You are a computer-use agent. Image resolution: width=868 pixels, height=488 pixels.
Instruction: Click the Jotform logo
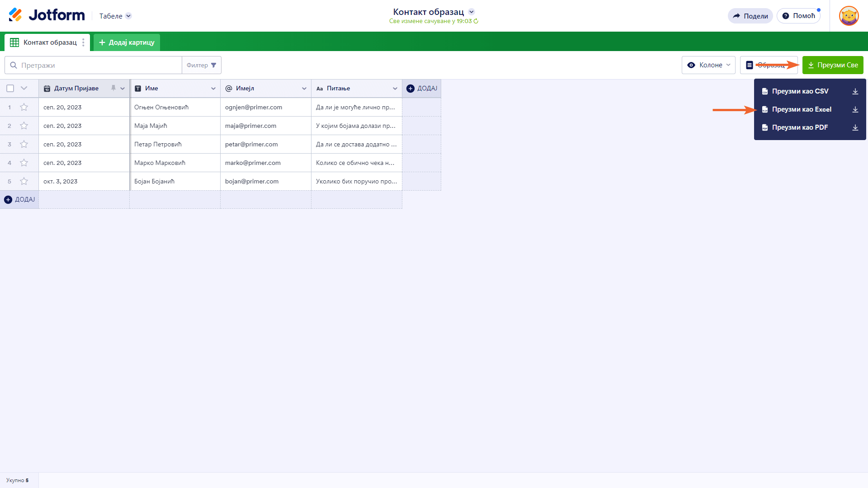click(x=47, y=15)
